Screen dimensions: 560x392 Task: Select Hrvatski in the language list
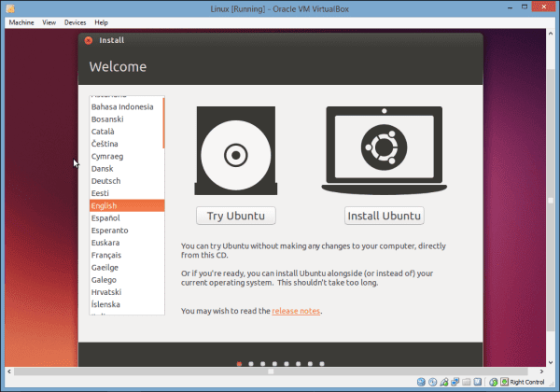click(x=126, y=292)
